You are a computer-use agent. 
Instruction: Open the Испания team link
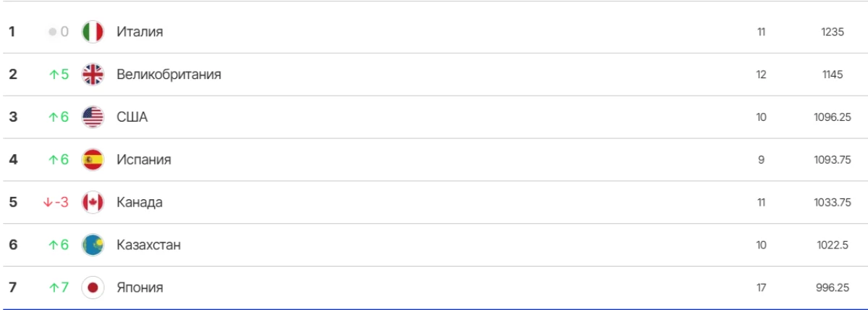(x=144, y=160)
